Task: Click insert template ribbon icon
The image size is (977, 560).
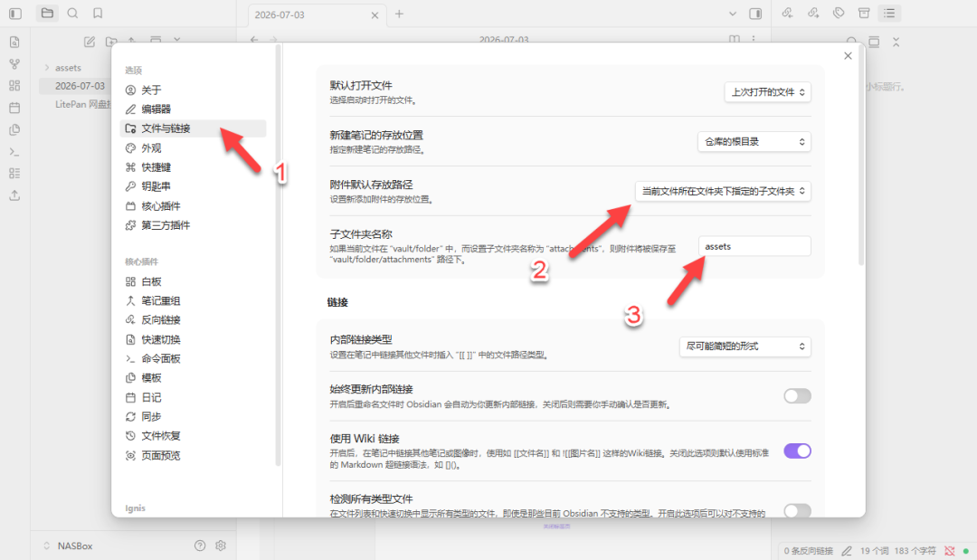Action: click(x=15, y=129)
